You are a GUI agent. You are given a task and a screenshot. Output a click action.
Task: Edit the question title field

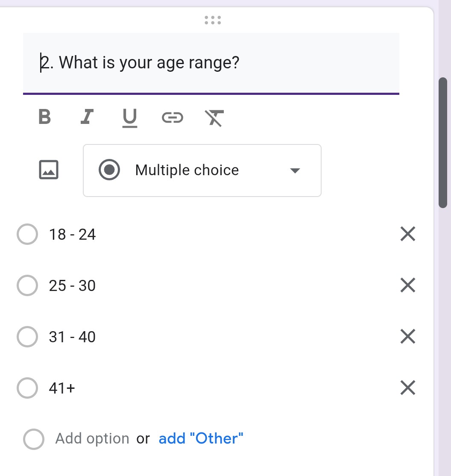(x=211, y=63)
